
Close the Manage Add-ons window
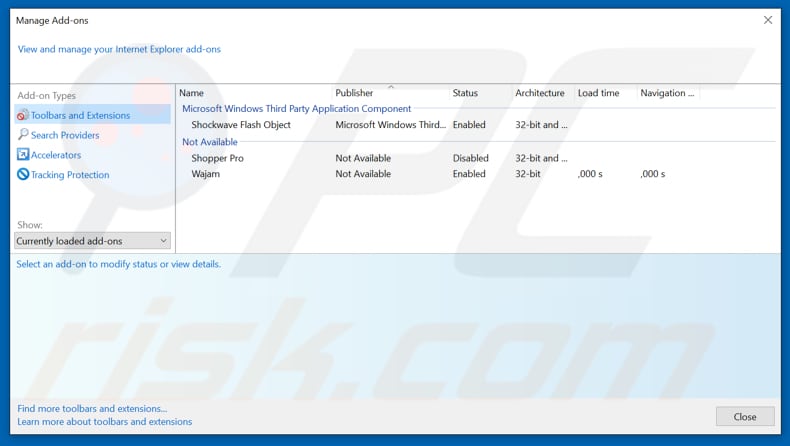click(x=768, y=20)
